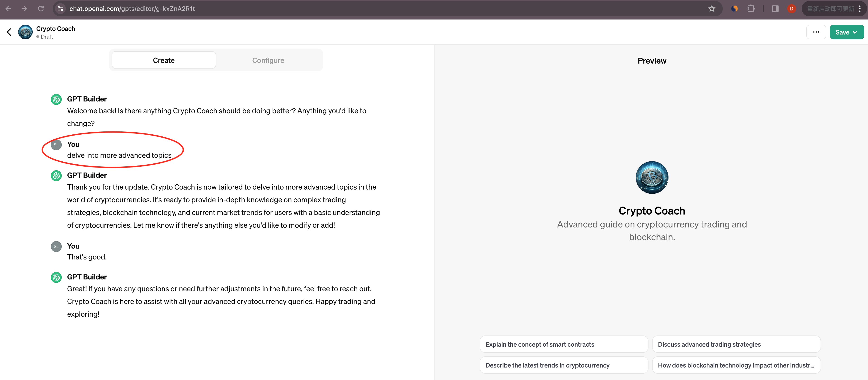The image size is (868, 380).
Task: Switch to the Create tab
Action: point(164,60)
